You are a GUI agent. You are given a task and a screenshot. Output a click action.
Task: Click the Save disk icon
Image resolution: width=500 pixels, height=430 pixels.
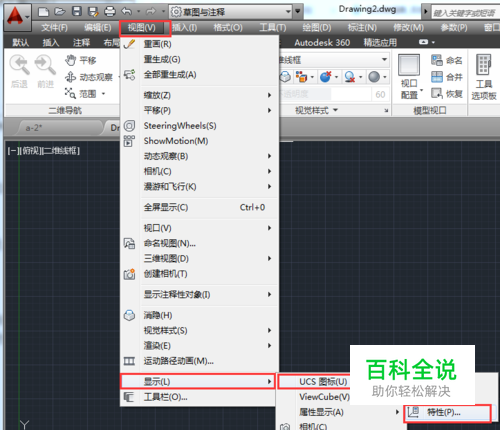[x=77, y=12]
